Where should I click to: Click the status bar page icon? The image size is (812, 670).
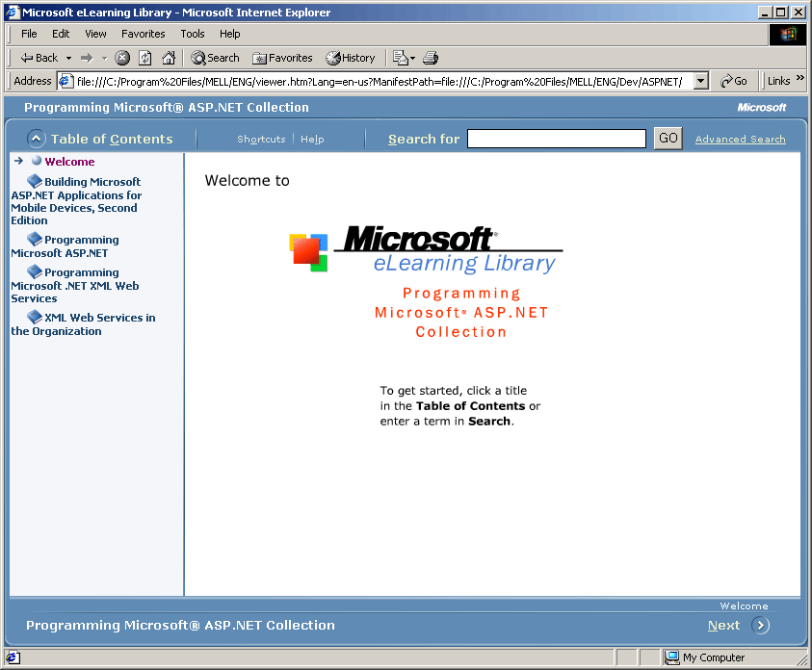pos(13,657)
